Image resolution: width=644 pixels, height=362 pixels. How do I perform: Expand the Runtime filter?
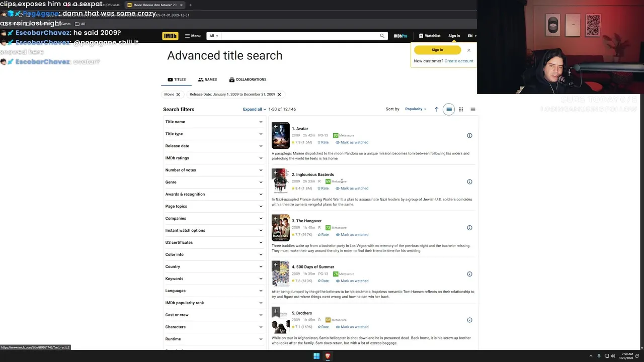(x=214, y=339)
